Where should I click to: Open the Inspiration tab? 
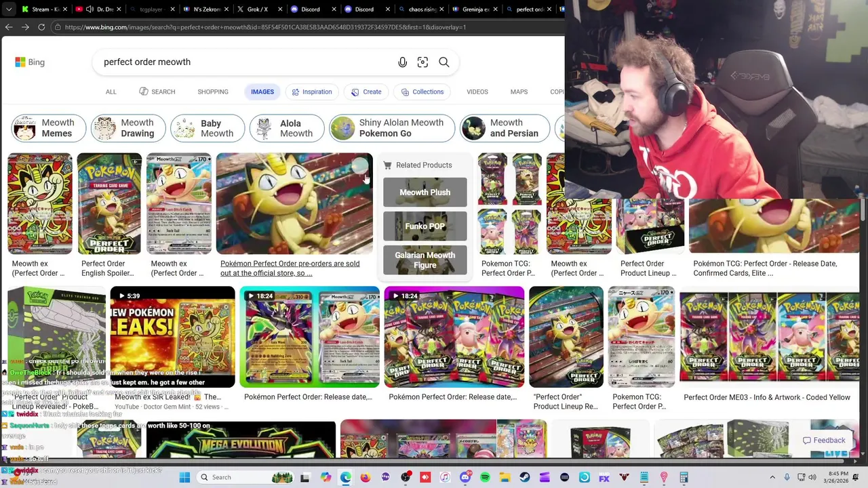tap(311, 91)
